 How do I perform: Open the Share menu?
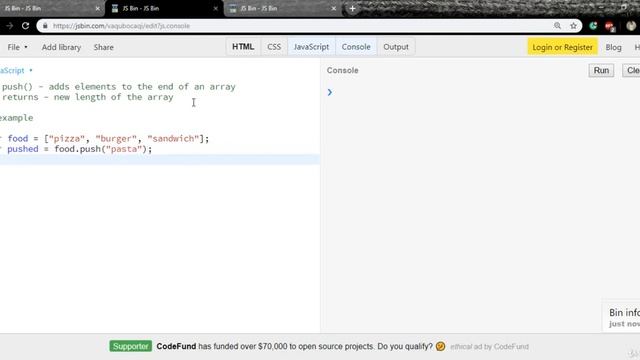[x=104, y=47]
